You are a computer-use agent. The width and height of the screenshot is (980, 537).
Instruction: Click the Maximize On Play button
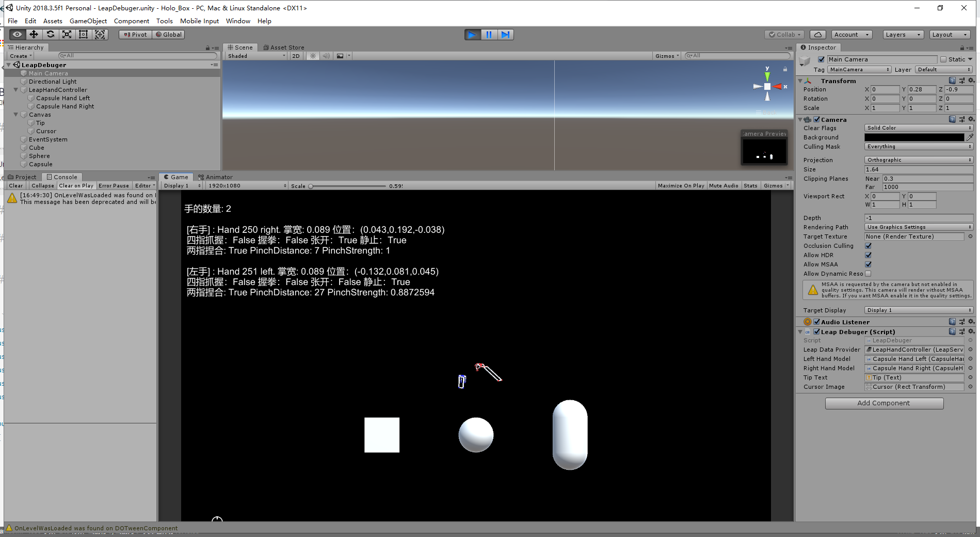(681, 185)
